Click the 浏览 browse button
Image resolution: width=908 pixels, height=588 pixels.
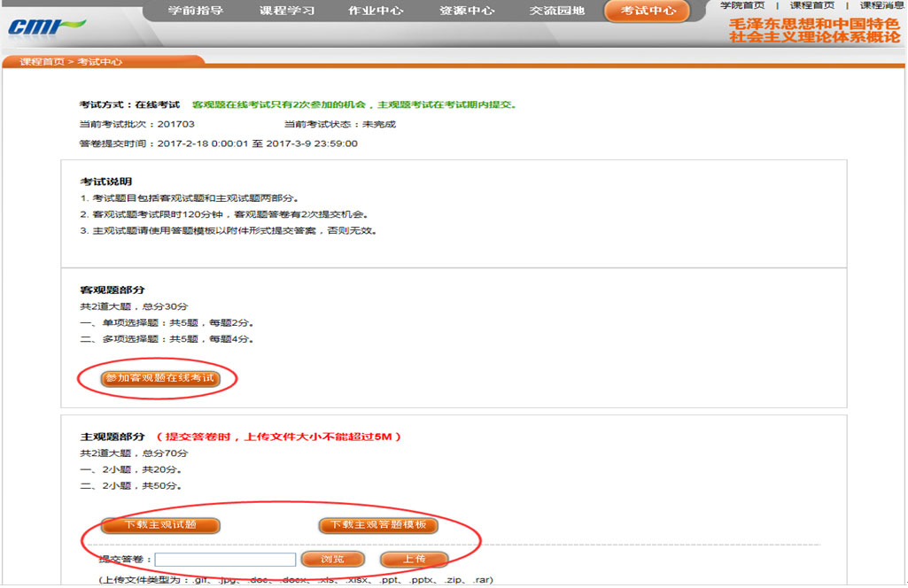(333, 560)
